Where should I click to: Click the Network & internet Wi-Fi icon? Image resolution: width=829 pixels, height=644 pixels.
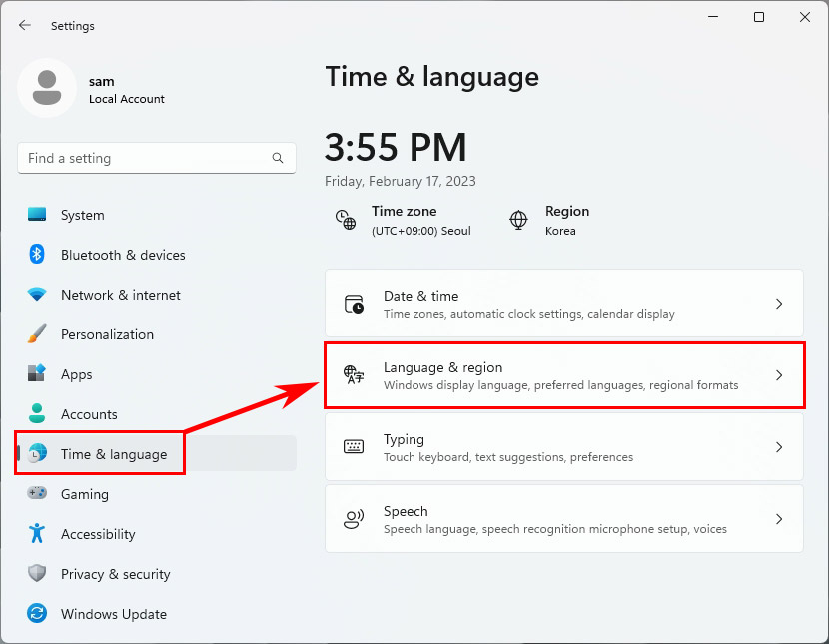pyautogui.click(x=37, y=295)
